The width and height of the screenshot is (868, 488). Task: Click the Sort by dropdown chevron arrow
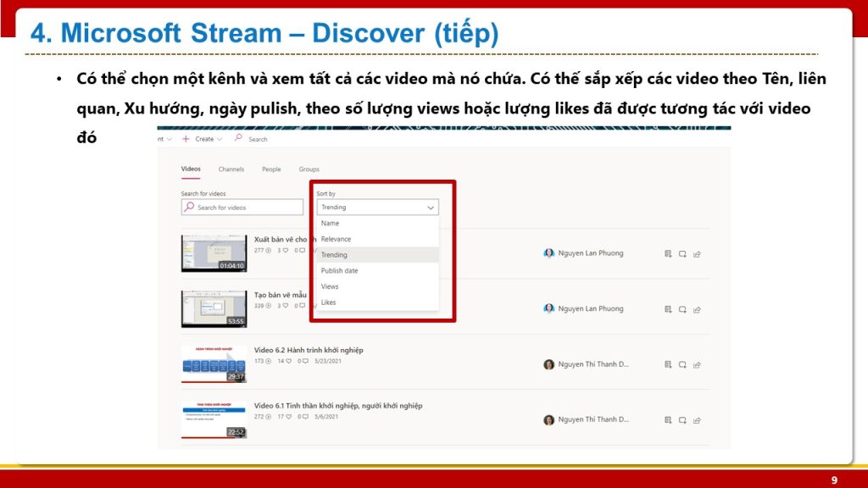pyautogui.click(x=430, y=208)
